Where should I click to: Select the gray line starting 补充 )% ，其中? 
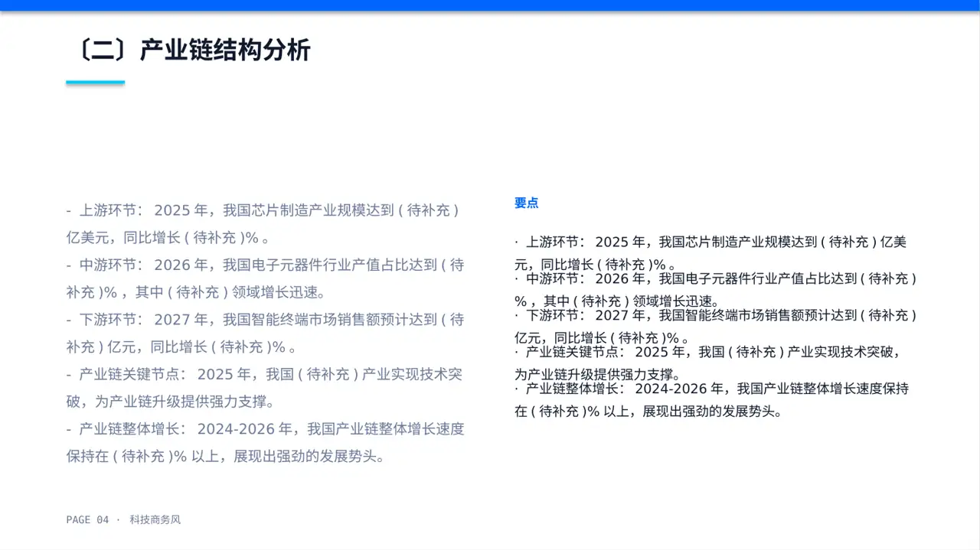coord(195,293)
